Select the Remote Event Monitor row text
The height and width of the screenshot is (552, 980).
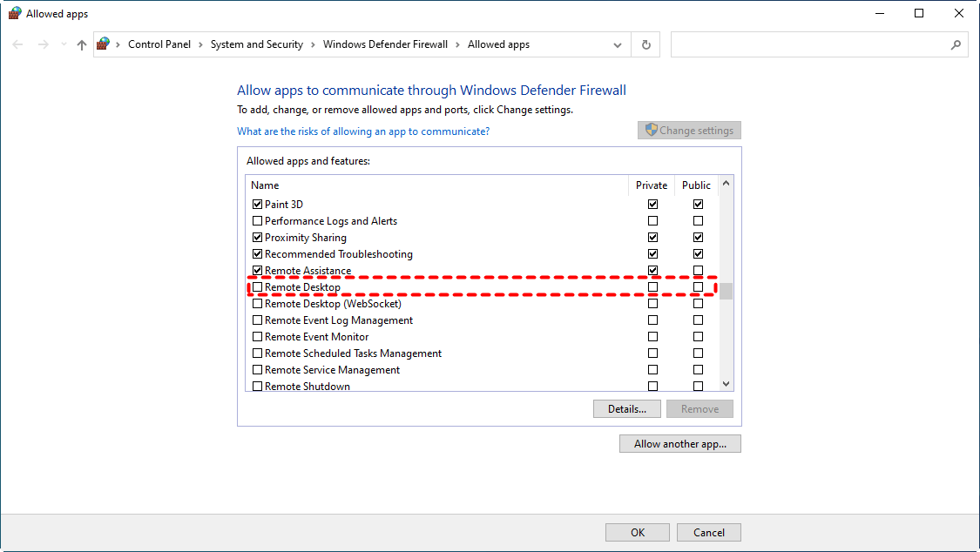click(x=316, y=337)
